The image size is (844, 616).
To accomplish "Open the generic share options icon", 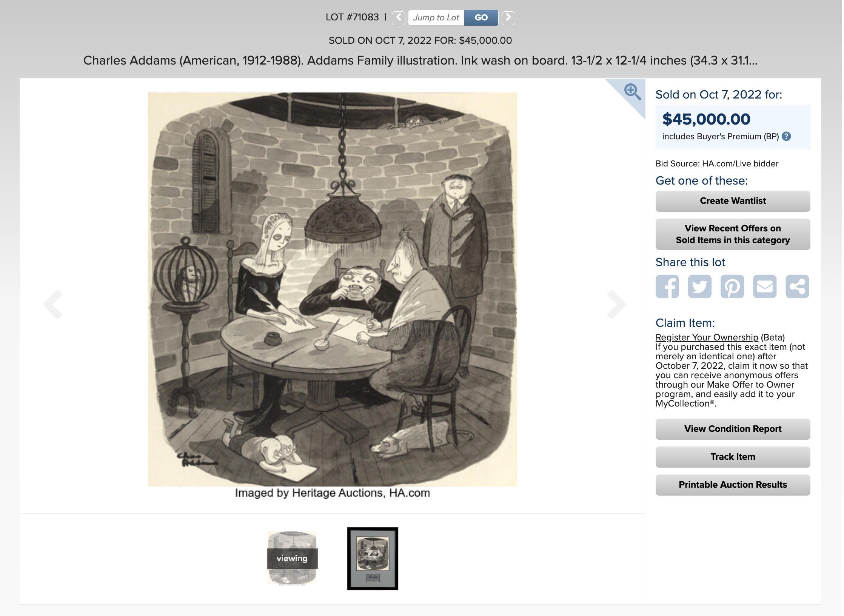I will click(797, 286).
